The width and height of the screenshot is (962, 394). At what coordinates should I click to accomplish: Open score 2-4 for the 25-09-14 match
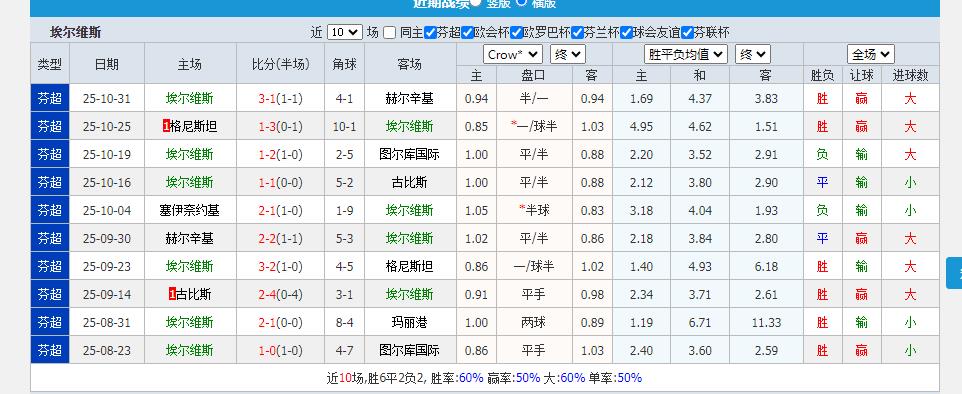point(266,295)
